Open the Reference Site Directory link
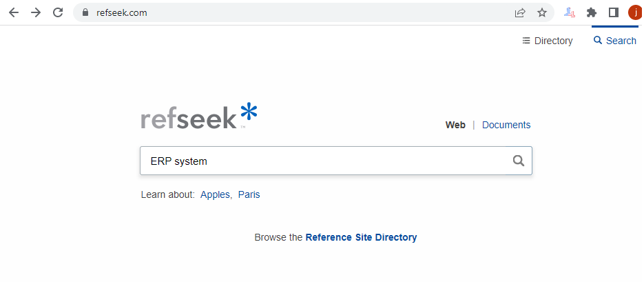Screen dimensions: 644x282 click(361, 237)
